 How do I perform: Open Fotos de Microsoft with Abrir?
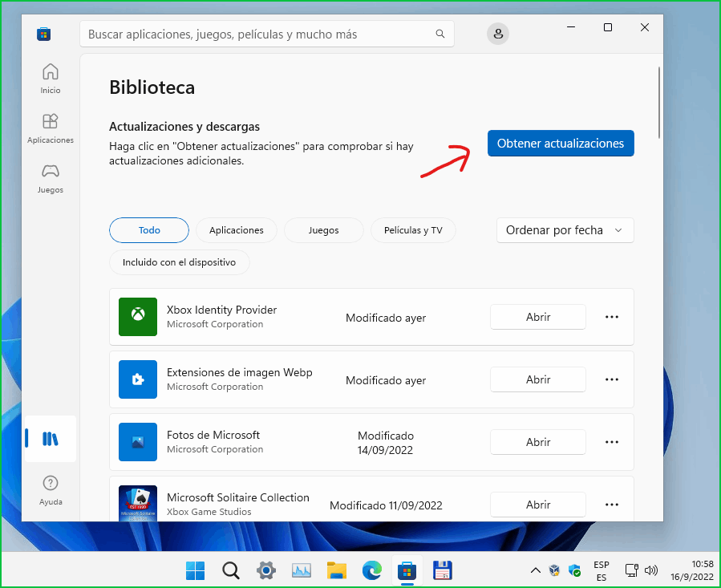(538, 442)
